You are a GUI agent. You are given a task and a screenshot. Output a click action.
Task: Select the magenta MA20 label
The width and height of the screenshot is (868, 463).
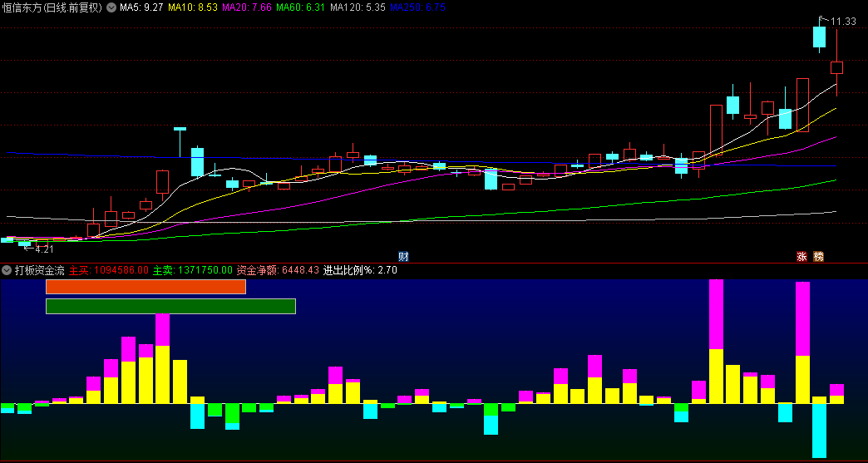[x=246, y=7]
